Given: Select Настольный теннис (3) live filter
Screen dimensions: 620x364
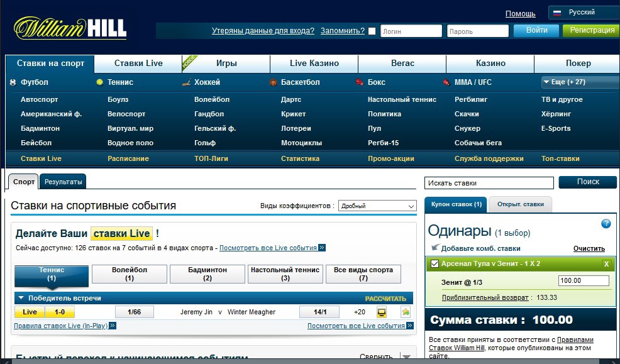Looking at the screenshot, I should pos(285,274).
